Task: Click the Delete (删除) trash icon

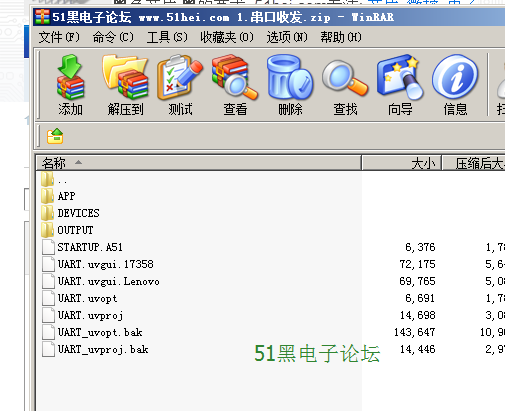Action: click(290, 77)
